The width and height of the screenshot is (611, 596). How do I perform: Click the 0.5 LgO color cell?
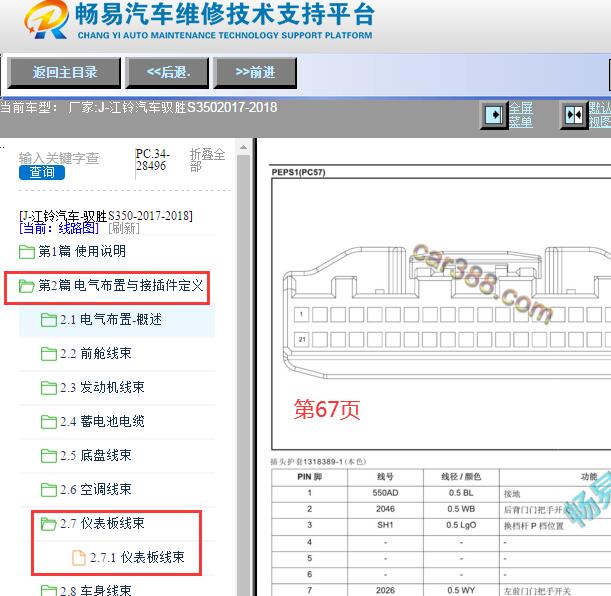click(x=461, y=525)
